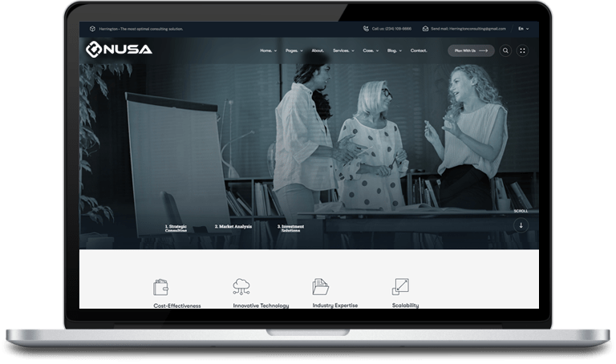
Task: Click the Innovative Technology heading
Action: pyautogui.click(x=261, y=305)
